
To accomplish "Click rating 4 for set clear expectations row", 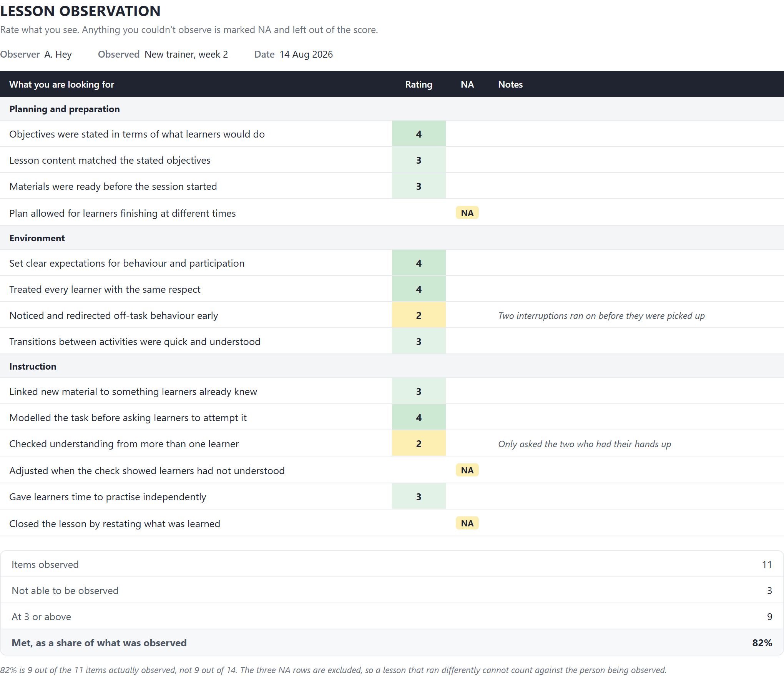I will 419,263.
